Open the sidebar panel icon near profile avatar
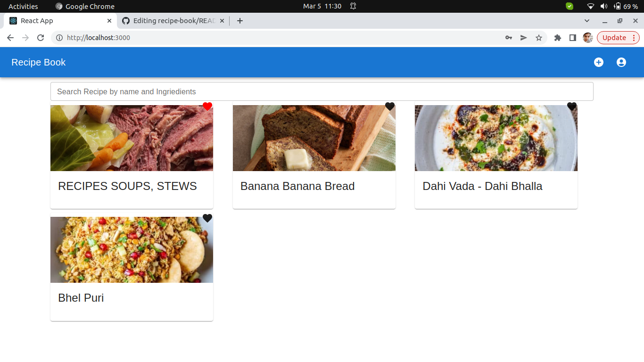Screen dimensions: 644x362 click(x=572, y=38)
